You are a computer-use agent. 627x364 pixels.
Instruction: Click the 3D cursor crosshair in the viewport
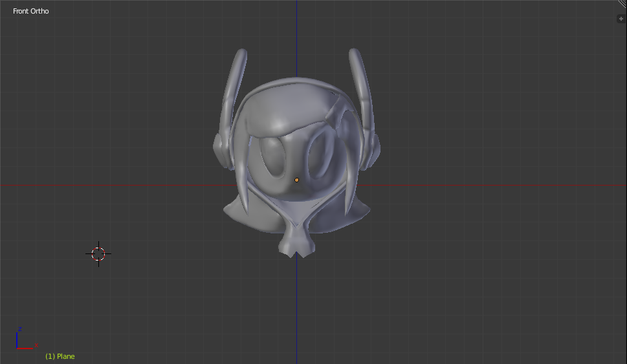coord(98,253)
